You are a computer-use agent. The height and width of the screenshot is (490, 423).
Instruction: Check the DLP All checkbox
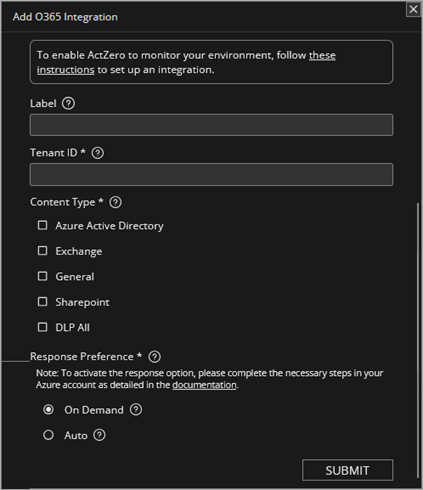(43, 327)
